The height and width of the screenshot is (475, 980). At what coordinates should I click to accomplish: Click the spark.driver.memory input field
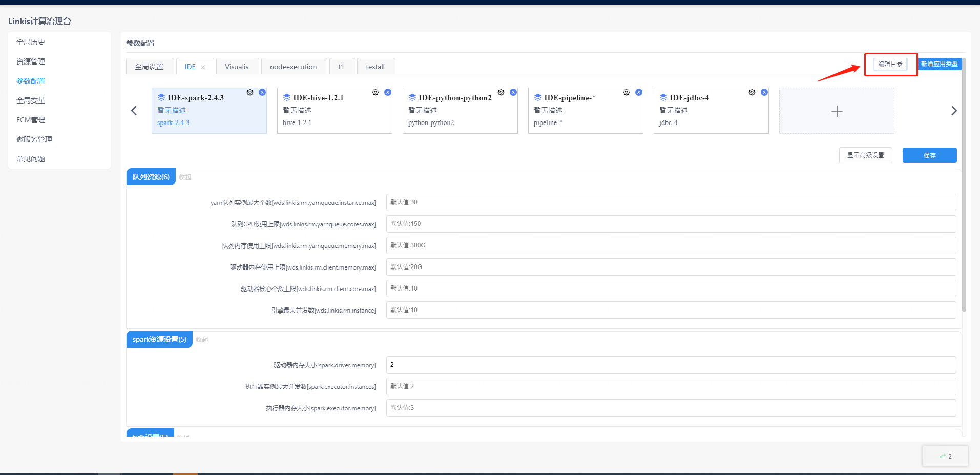(671, 365)
